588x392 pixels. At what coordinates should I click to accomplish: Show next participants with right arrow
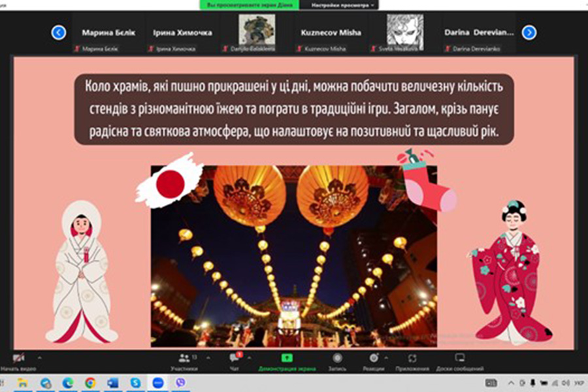pos(529,32)
